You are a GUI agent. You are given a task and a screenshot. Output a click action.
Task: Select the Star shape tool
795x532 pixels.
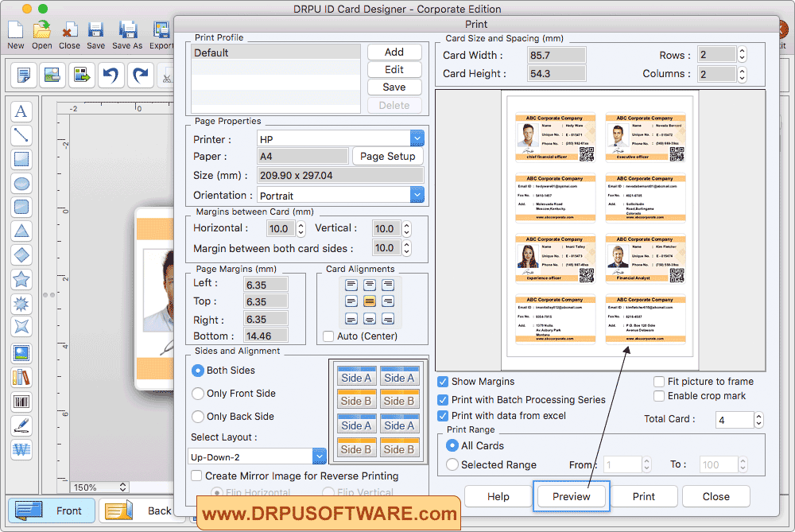(21, 279)
